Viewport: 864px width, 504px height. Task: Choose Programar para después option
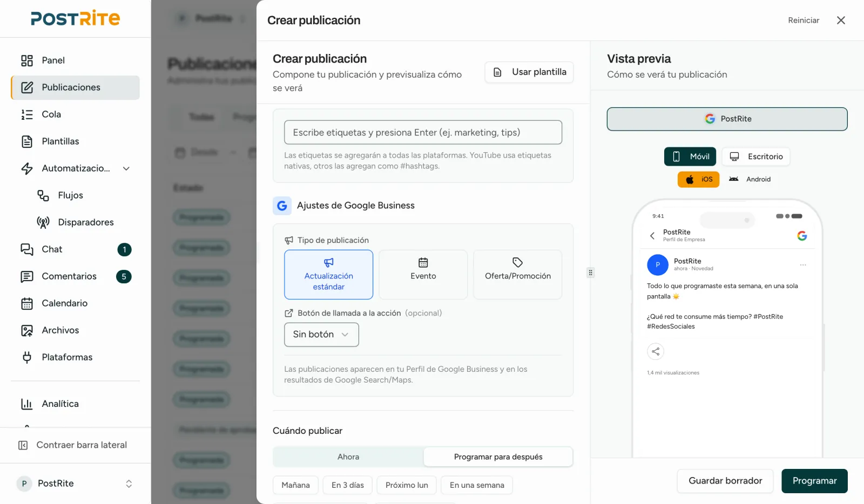[x=498, y=457]
